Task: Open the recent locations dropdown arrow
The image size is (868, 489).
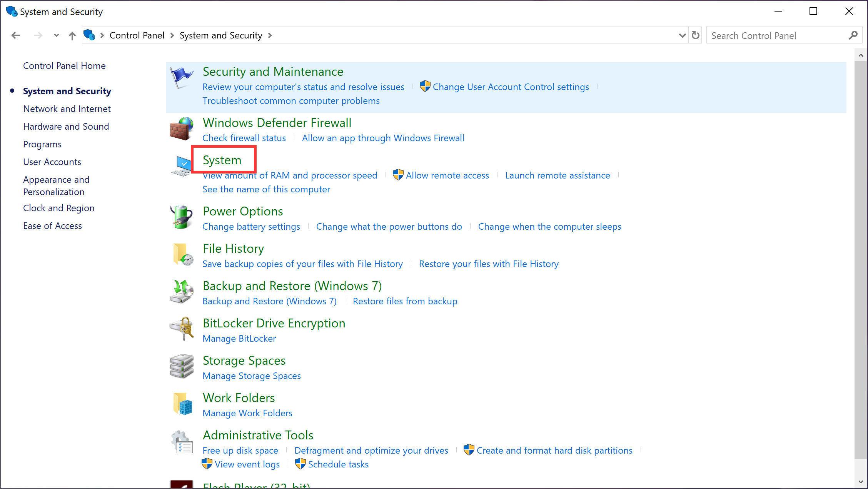Action: (x=57, y=35)
